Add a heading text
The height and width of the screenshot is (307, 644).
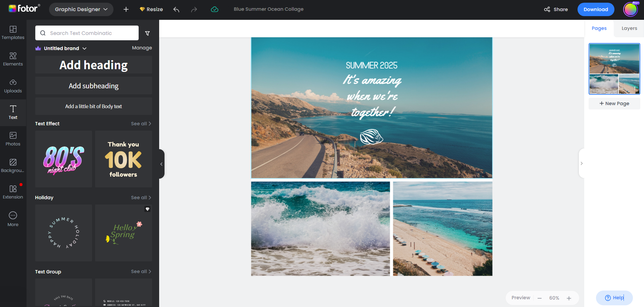[94, 65]
